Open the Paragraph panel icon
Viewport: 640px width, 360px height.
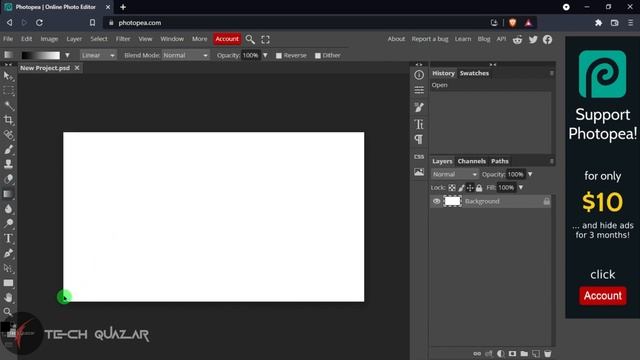(x=419, y=139)
